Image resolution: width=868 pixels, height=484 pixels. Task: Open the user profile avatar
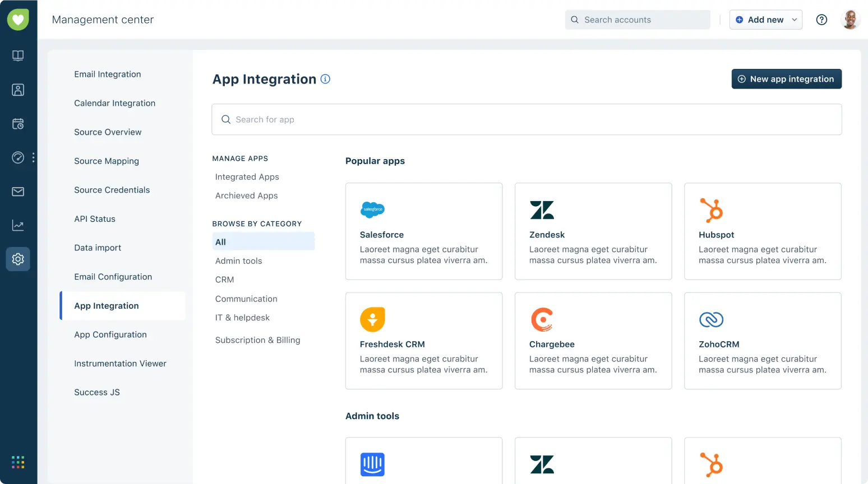[851, 20]
